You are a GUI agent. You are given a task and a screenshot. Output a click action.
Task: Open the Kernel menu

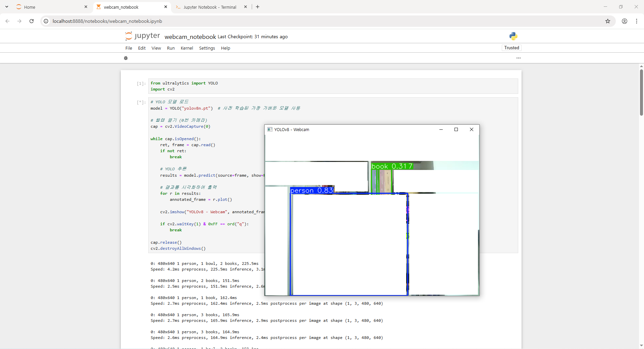187,48
